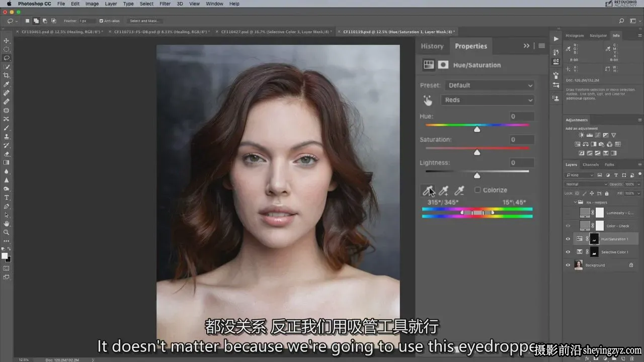This screenshot has width=644, height=362.
Task: Open the Fill dropdown arrow
Action: tap(639, 194)
